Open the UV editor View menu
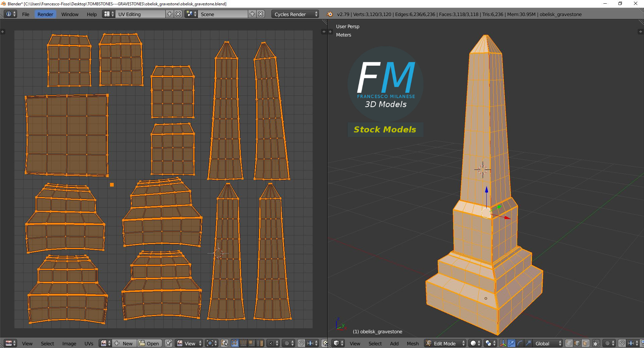 pos(27,343)
